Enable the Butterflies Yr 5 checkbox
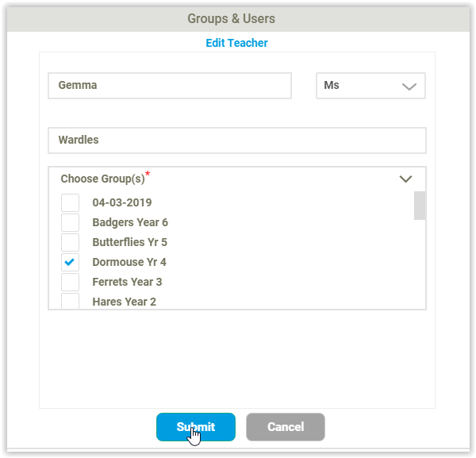 coord(70,242)
